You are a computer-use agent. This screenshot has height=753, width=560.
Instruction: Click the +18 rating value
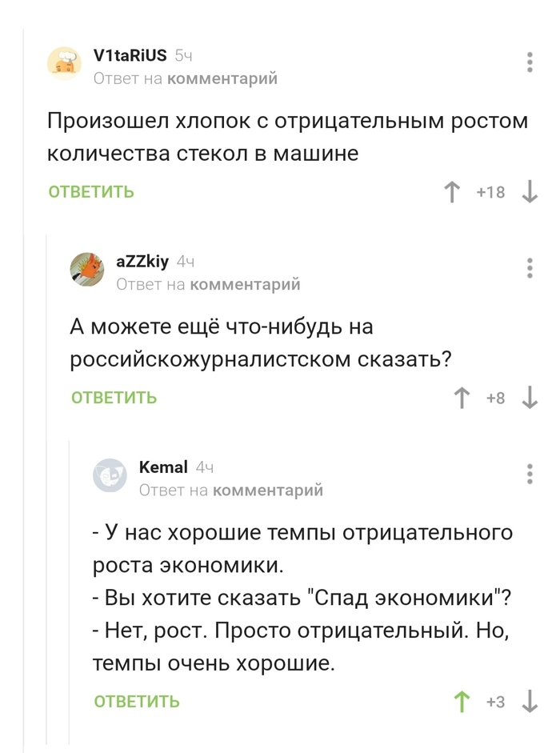point(491,191)
